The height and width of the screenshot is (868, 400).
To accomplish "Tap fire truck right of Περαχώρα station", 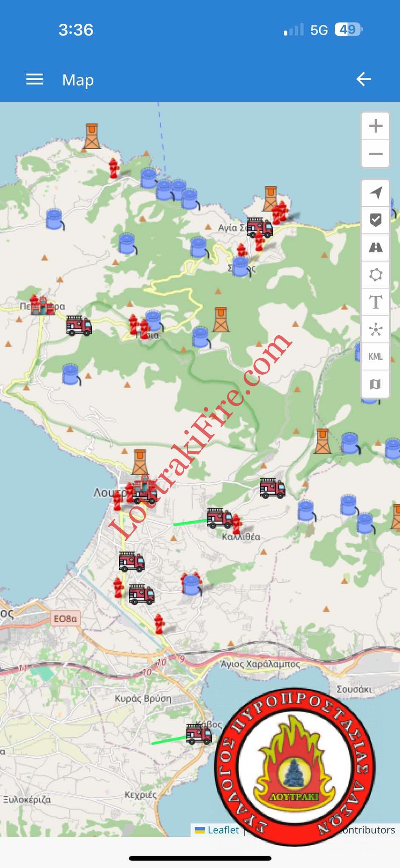I will (79, 326).
